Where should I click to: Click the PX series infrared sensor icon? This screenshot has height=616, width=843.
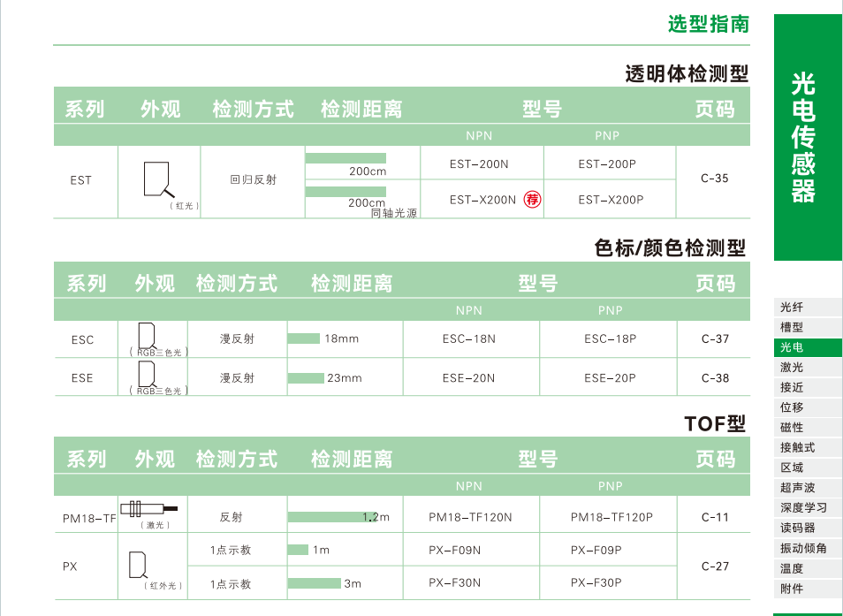(138, 565)
